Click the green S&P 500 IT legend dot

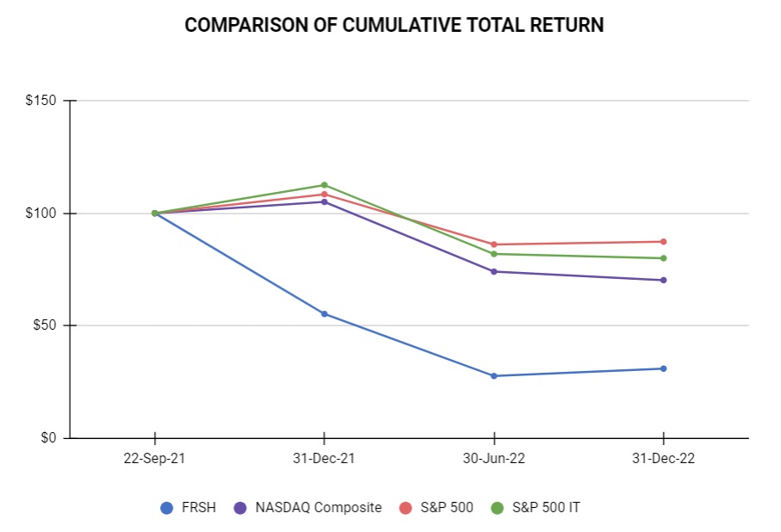[497, 508]
